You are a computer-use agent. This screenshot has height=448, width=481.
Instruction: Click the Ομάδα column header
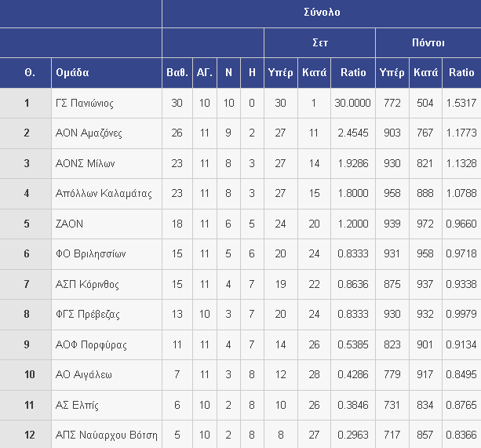pyautogui.click(x=72, y=72)
